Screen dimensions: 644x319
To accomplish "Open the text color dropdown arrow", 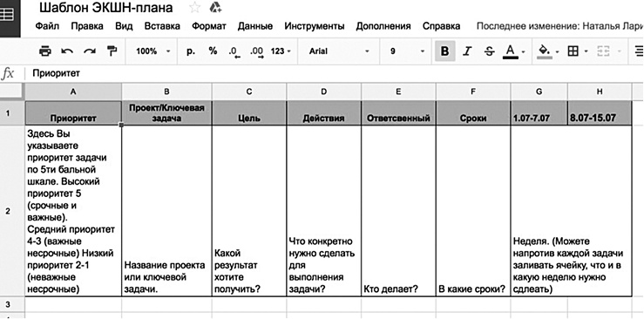I will [x=523, y=51].
